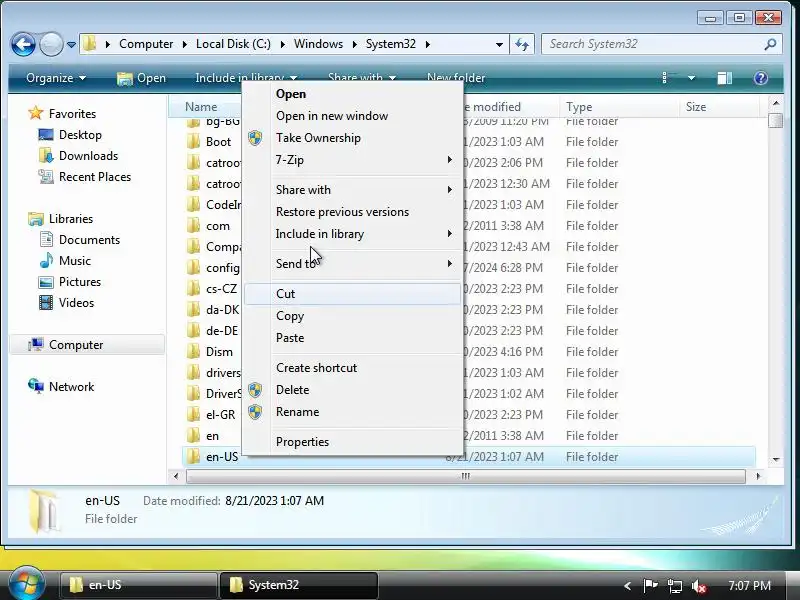Expand Include in library context submenu

(x=352, y=234)
